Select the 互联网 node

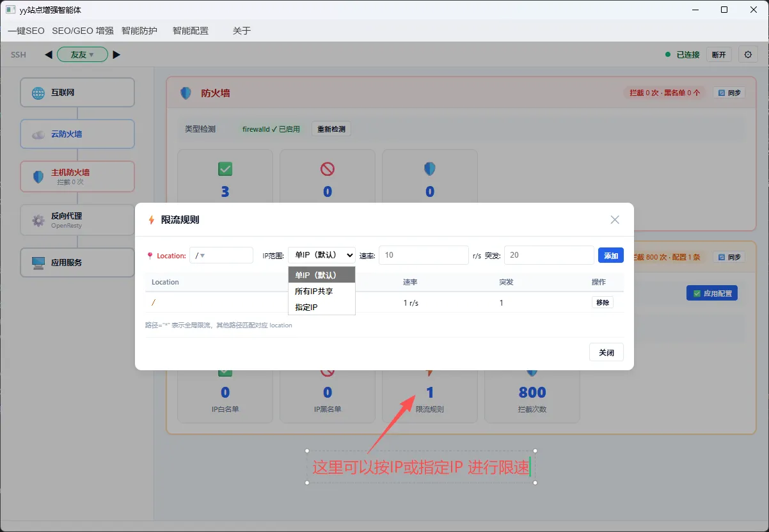point(77,93)
